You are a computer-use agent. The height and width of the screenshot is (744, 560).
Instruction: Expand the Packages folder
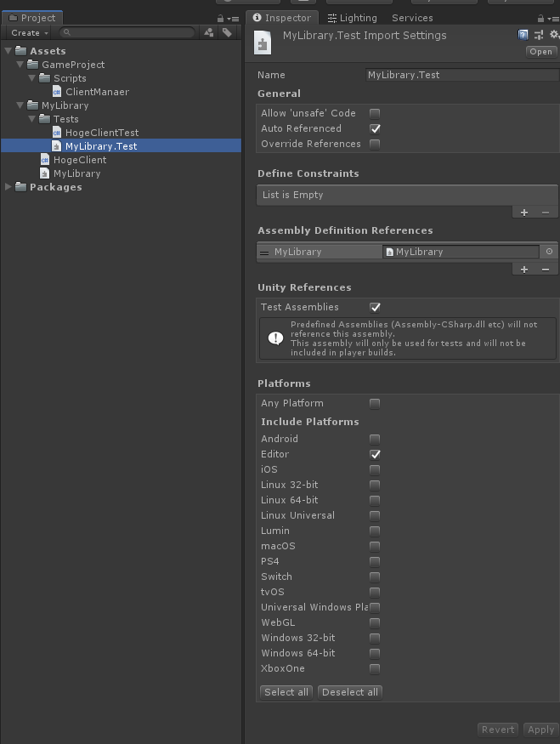pyautogui.click(x=8, y=187)
